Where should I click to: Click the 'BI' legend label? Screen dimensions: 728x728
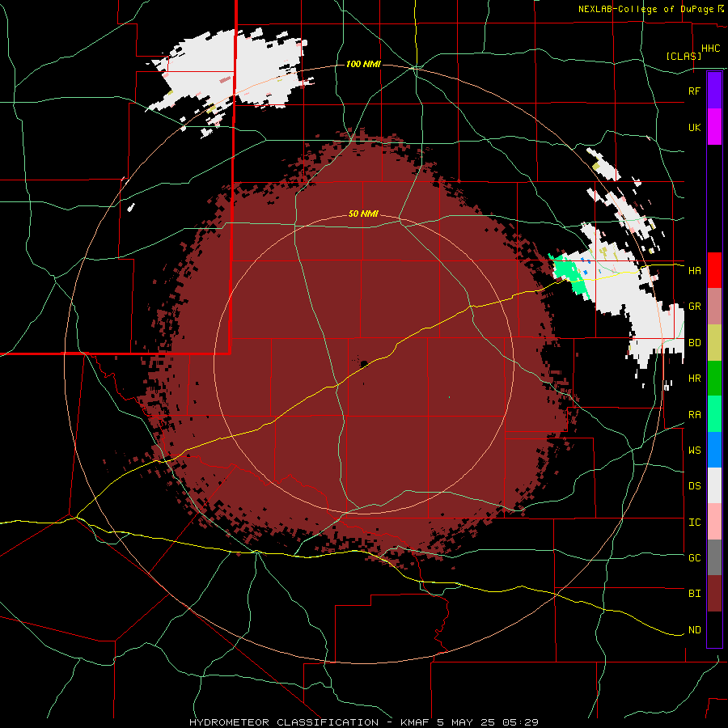coord(694,594)
